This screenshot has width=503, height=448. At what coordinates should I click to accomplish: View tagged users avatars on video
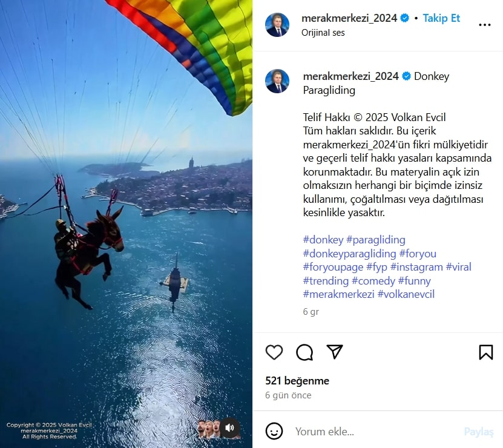(x=209, y=429)
